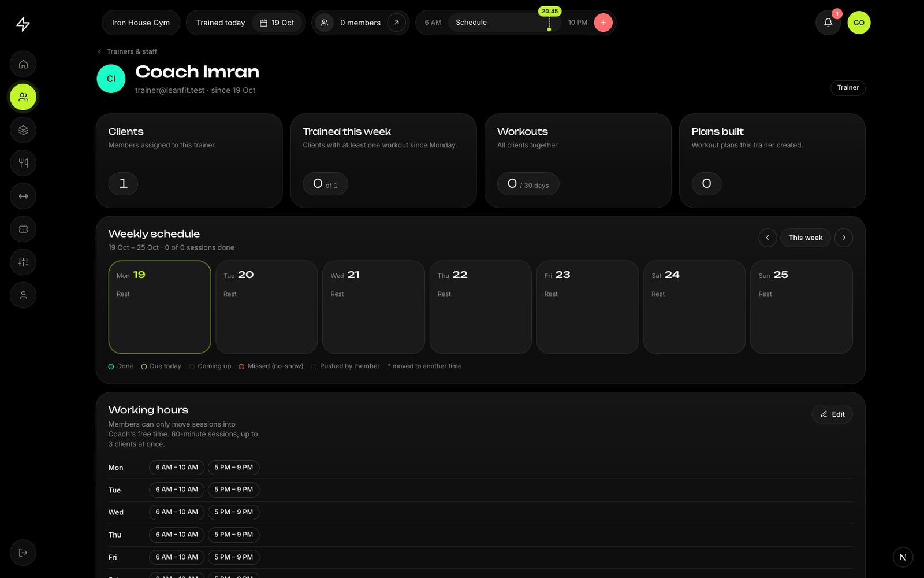
Task: Click the Trainer role badge
Action: pos(848,88)
